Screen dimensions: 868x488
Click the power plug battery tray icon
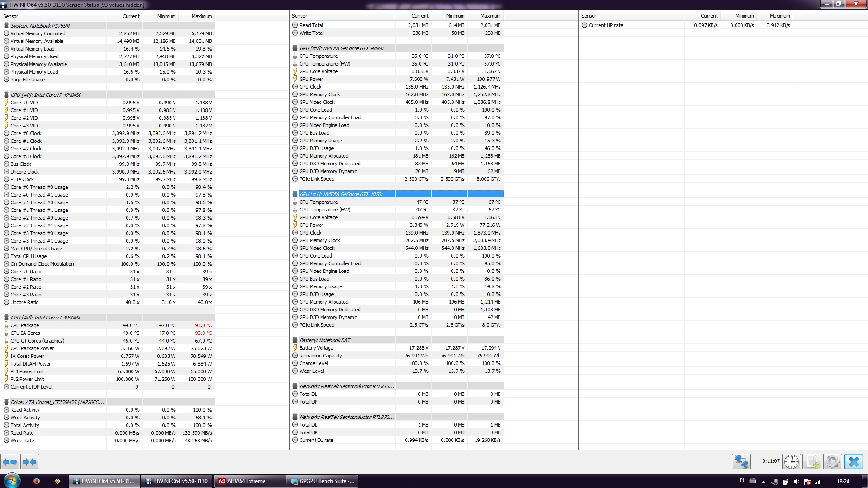(786, 482)
